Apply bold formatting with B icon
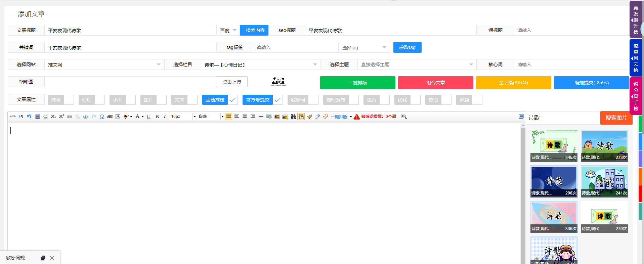This screenshot has width=644, height=264. click(x=157, y=117)
